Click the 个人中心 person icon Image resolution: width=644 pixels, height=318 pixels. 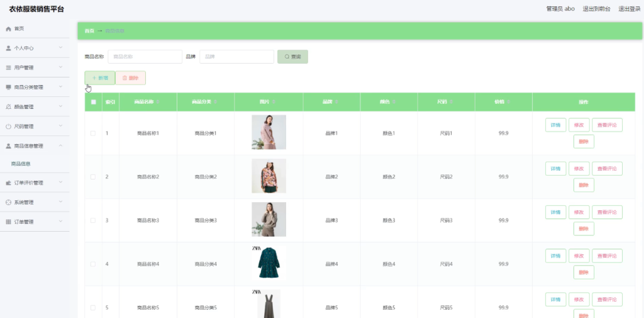[8, 48]
